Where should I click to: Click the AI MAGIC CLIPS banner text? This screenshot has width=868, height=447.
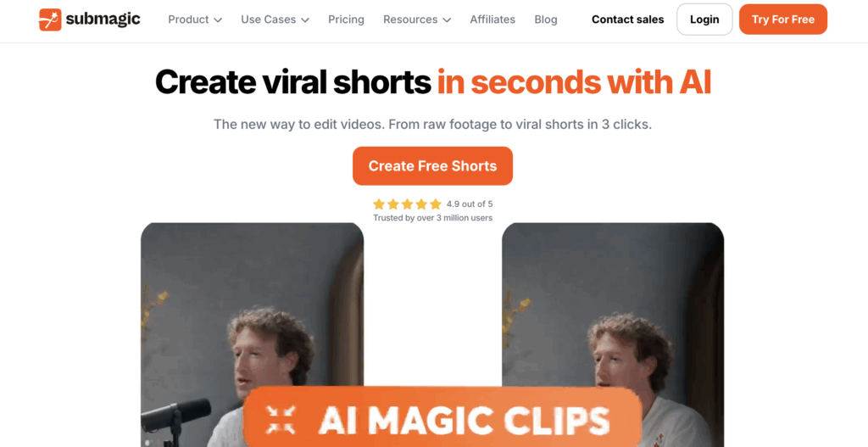464,421
